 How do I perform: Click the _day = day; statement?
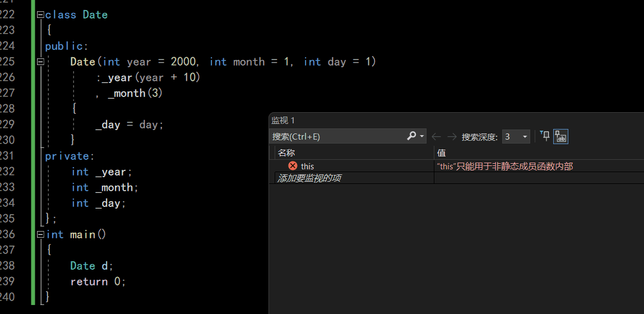coord(129,124)
